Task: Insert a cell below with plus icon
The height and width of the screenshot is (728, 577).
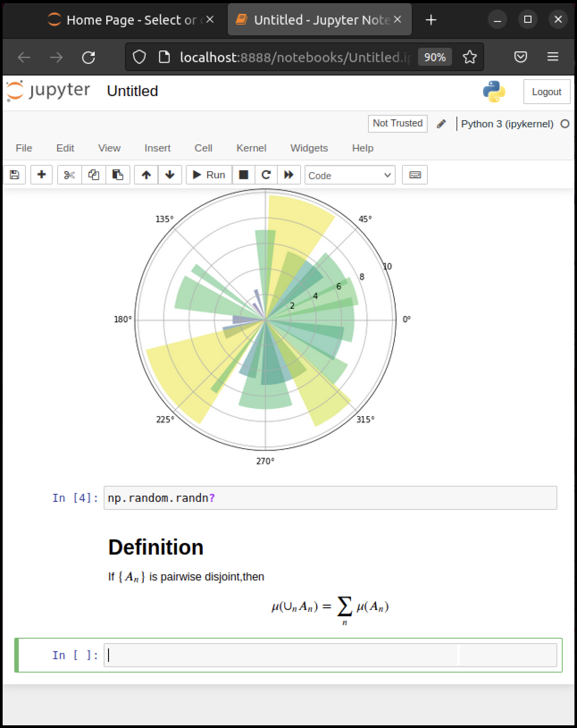Action: (42, 175)
